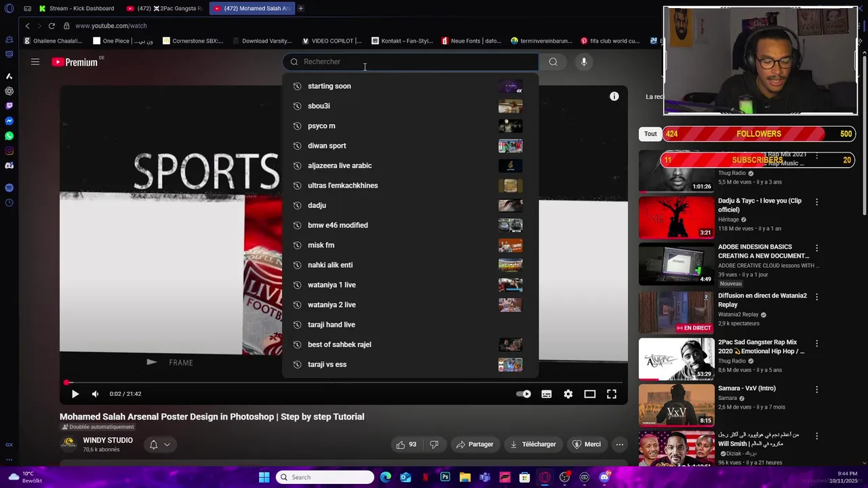This screenshot has height=488, width=868.
Task: Go to the YouTube Premium home logo
Action: pos(76,62)
